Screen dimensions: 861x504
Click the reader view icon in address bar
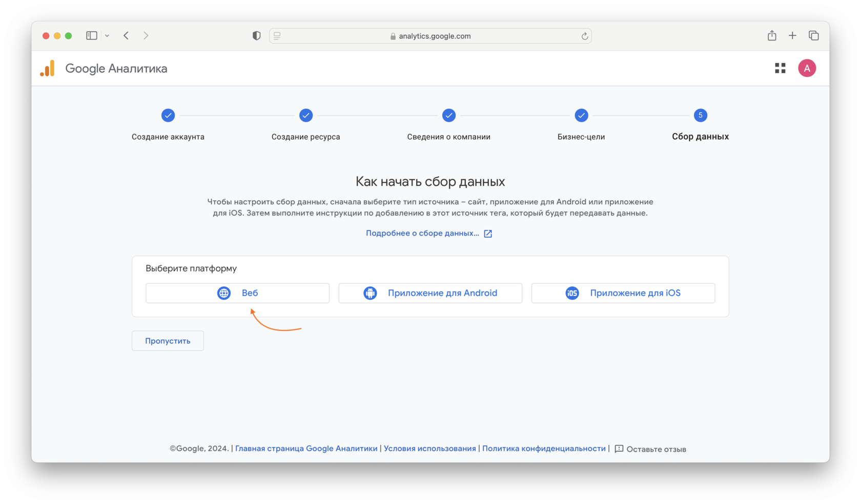click(x=277, y=36)
